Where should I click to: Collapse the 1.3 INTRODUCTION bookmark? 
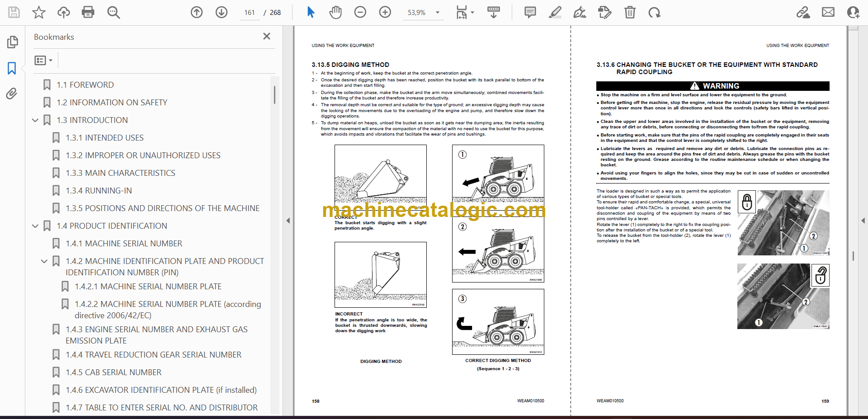tap(35, 120)
